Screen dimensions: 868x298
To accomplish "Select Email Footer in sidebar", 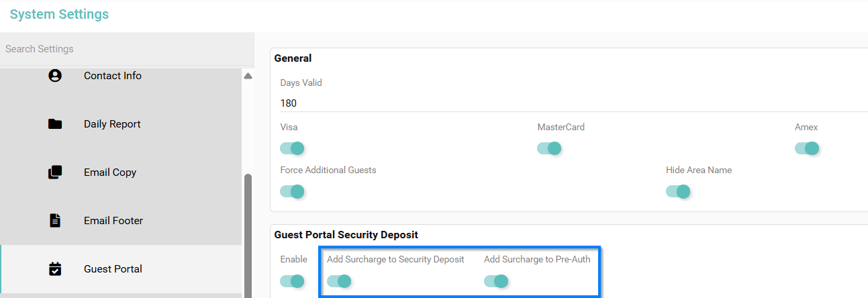I will 113,221.
